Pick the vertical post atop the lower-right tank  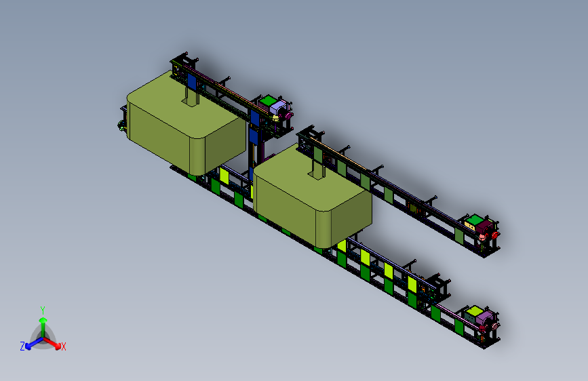(318, 169)
